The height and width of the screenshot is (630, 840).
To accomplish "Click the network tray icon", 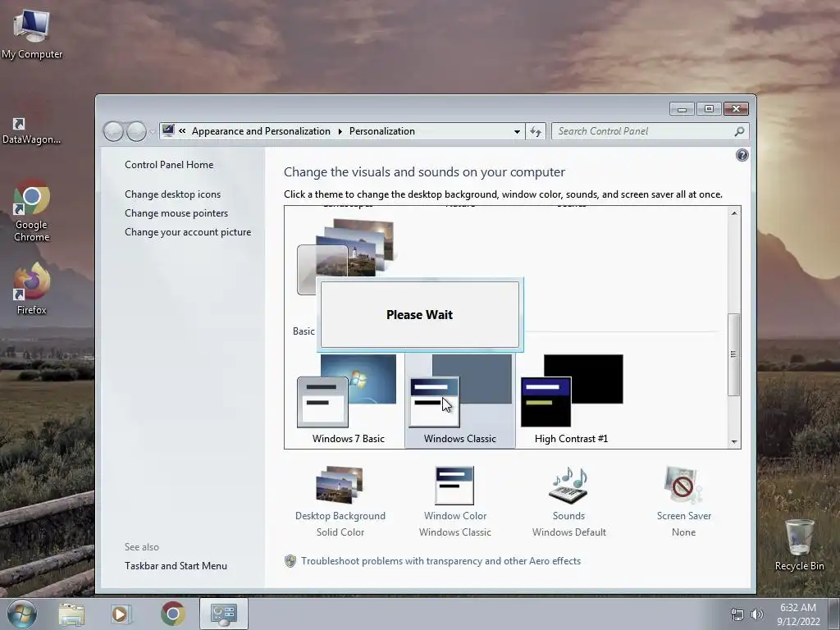I will 737,614.
